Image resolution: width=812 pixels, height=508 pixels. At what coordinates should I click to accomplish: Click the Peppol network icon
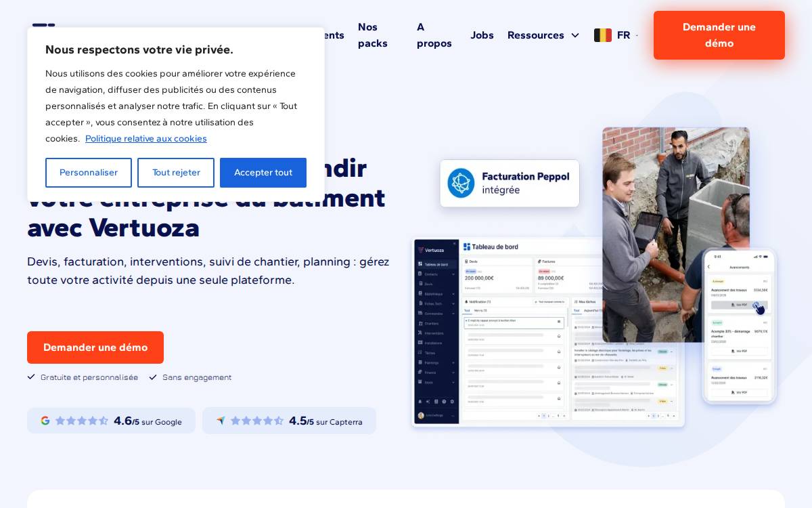click(461, 183)
